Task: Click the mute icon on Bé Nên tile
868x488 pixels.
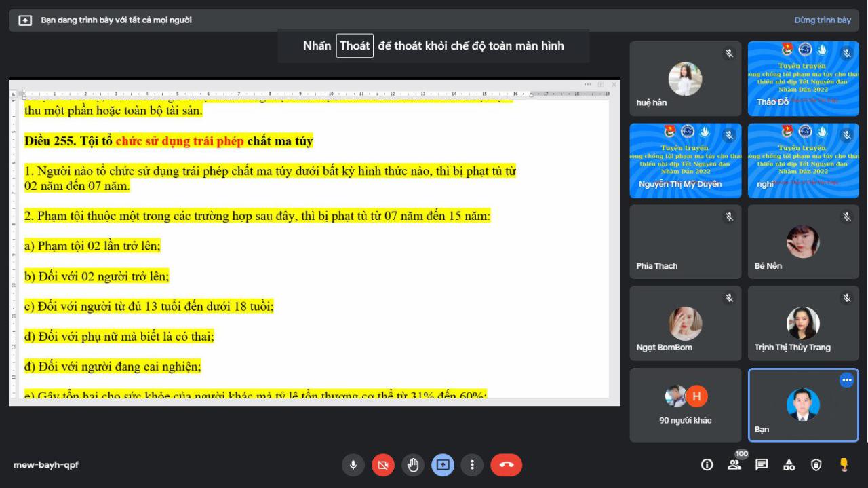Action: pos(846,217)
